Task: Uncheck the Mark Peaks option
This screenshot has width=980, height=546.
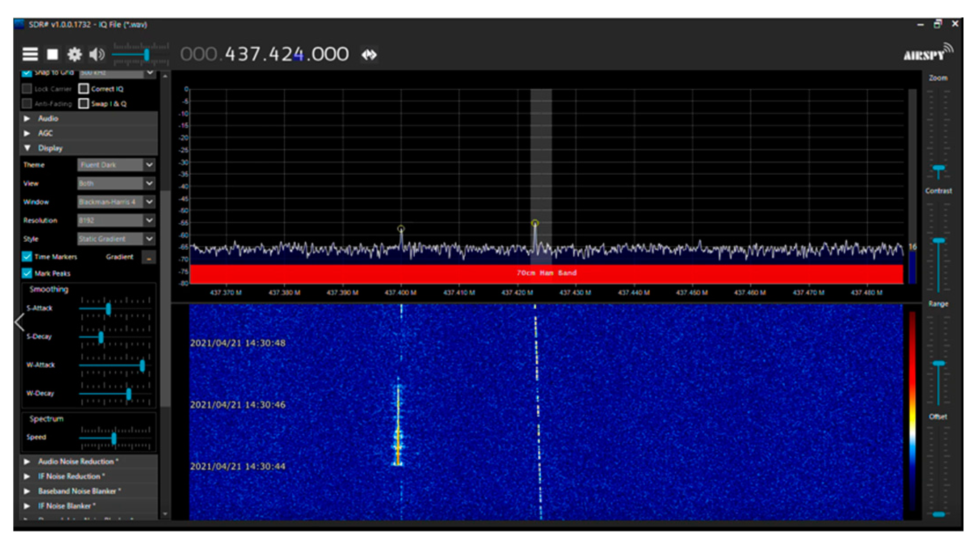Action: click(27, 273)
